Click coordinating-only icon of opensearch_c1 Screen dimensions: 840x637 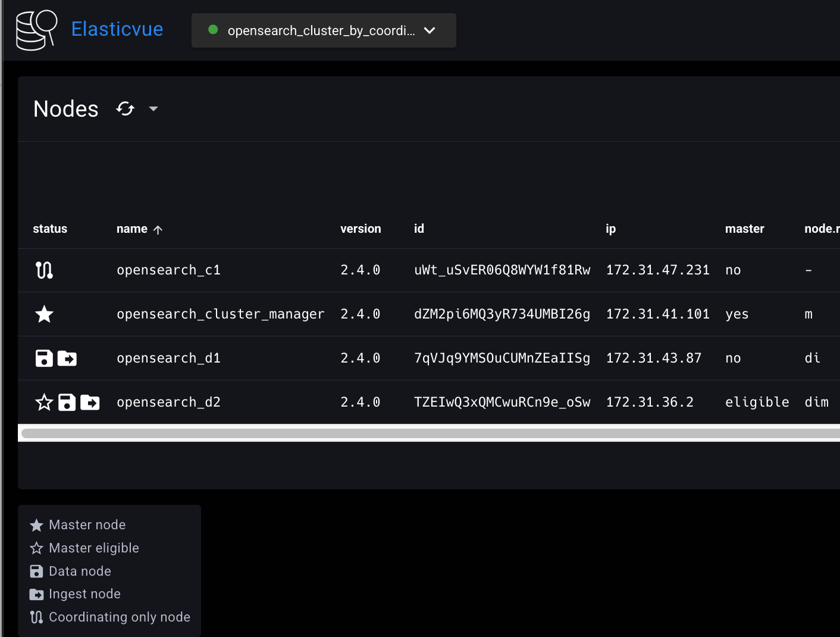44,270
